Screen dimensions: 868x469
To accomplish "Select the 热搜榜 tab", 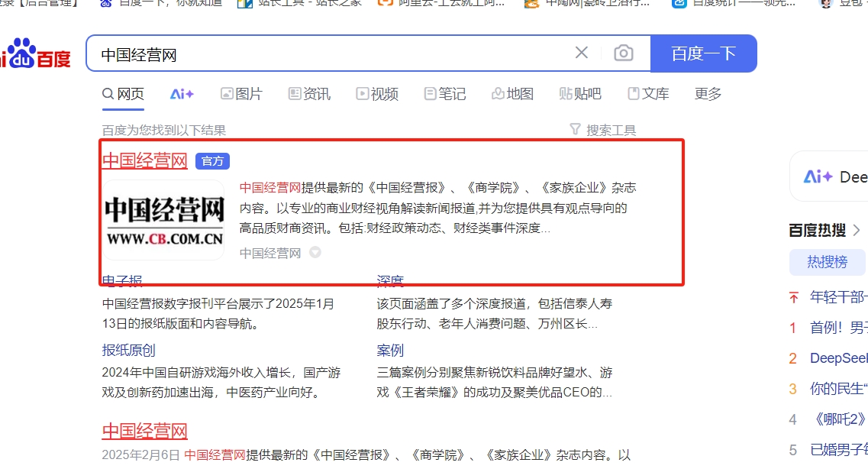I will click(827, 262).
